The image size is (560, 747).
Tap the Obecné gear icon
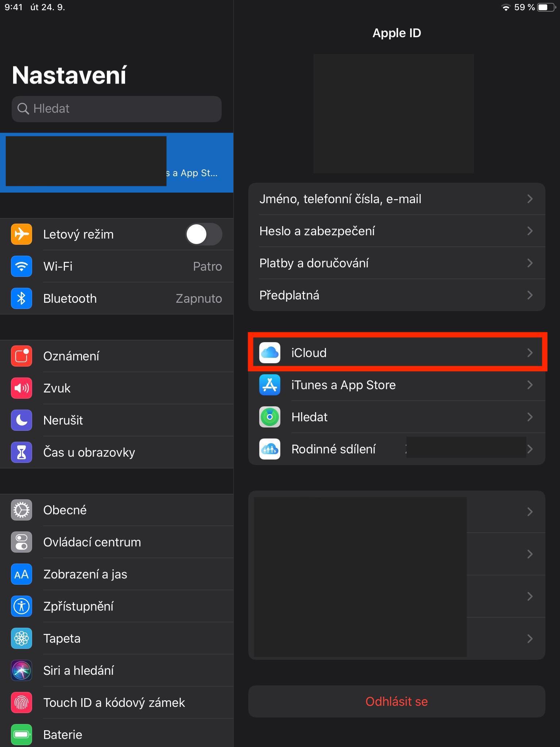pos(22,510)
